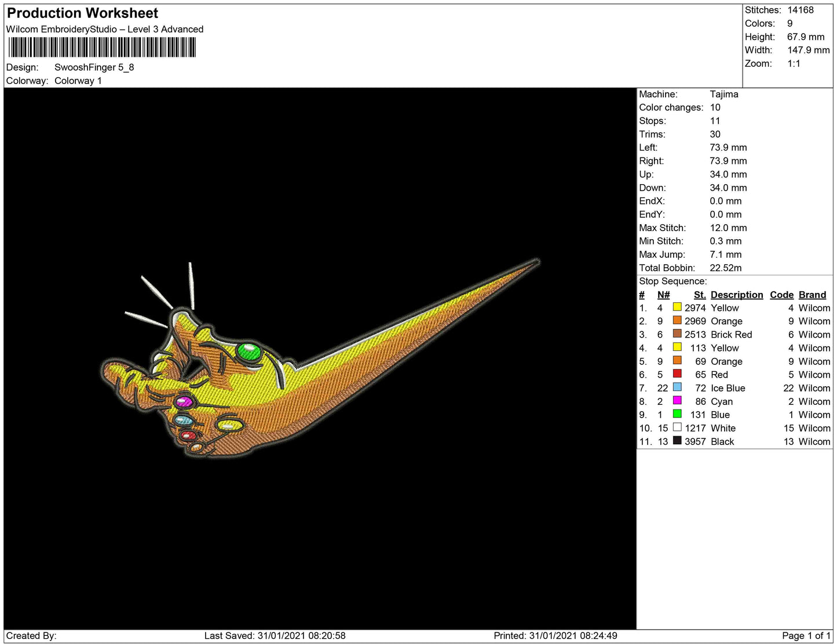Click the "N#" column header

coord(664,295)
